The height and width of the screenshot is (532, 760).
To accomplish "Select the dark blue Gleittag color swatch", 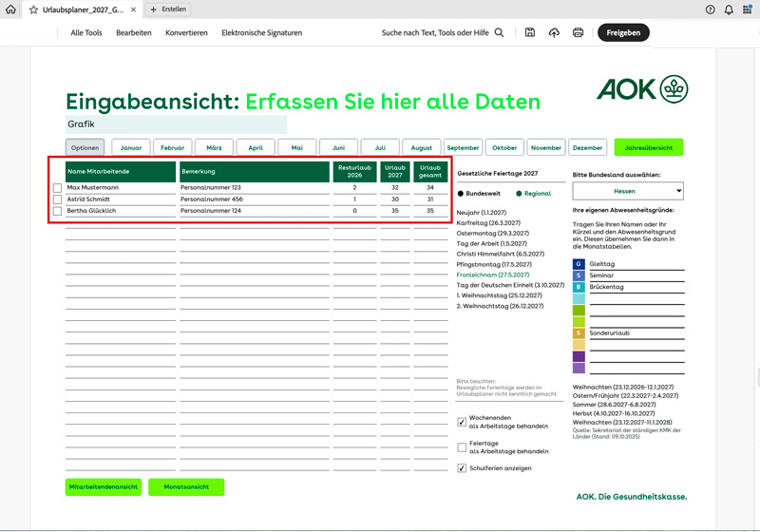I will (579, 264).
